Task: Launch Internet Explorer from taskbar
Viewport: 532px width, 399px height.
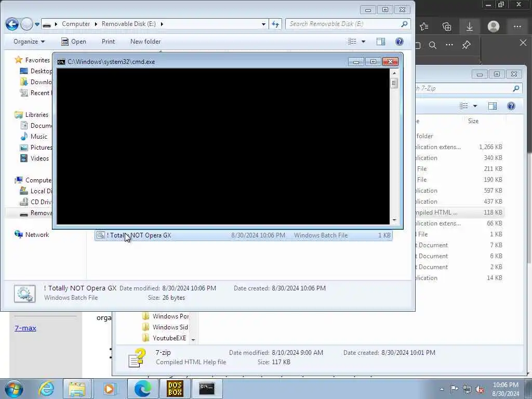Action: pos(46,389)
